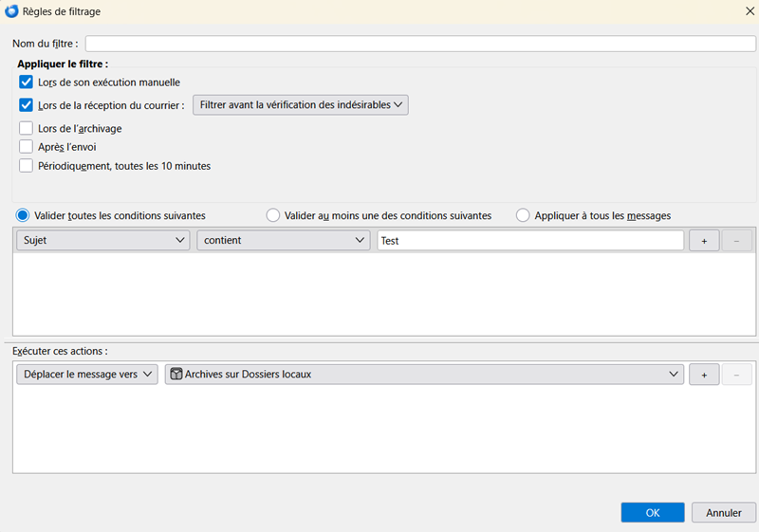The height and width of the screenshot is (532, 759).
Task: Enable Après l'envoi checkbox
Action: point(27,147)
